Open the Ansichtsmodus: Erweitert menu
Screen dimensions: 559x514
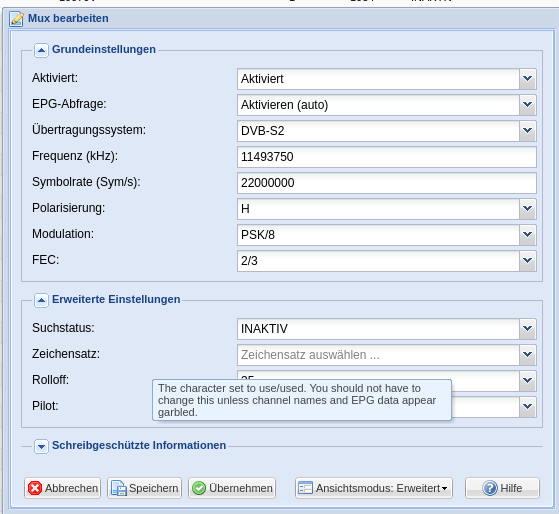coord(374,488)
